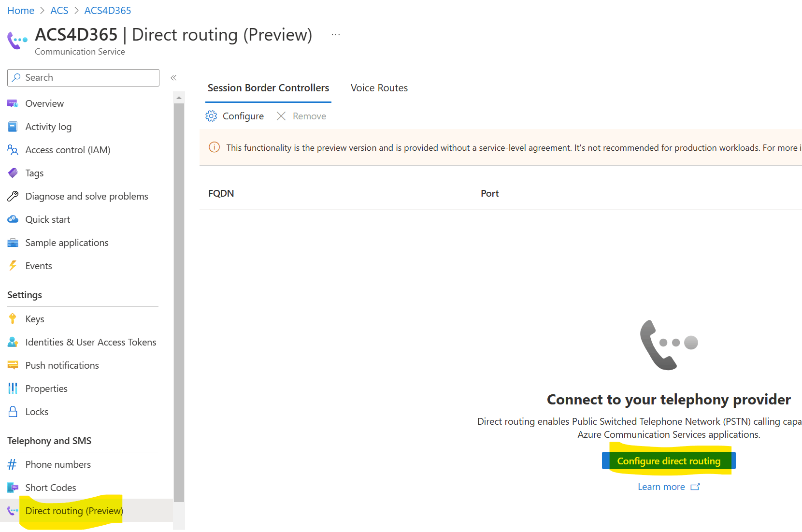Click the Activity log icon
Screen dimensions: 802x532
[13, 127]
